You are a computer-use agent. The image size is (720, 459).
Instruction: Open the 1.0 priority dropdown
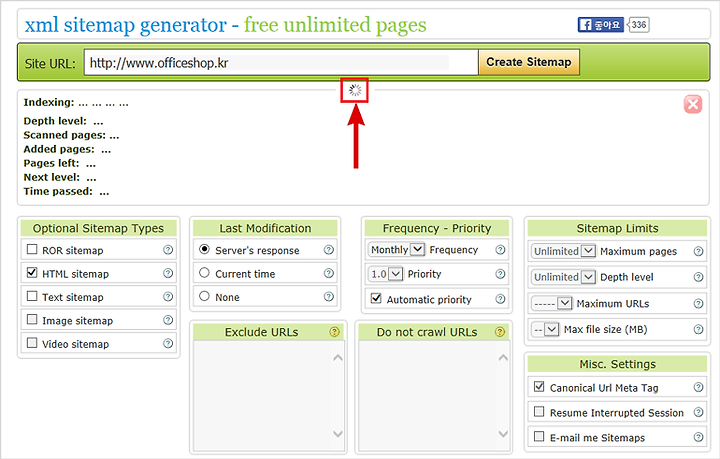coord(386,274)
